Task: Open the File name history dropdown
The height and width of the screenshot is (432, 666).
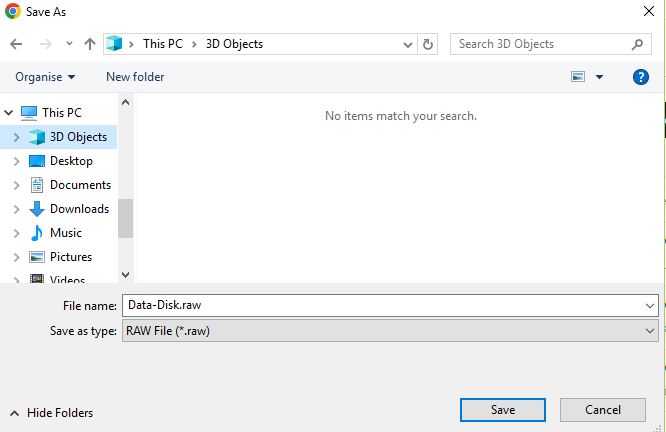Action: 649,306
